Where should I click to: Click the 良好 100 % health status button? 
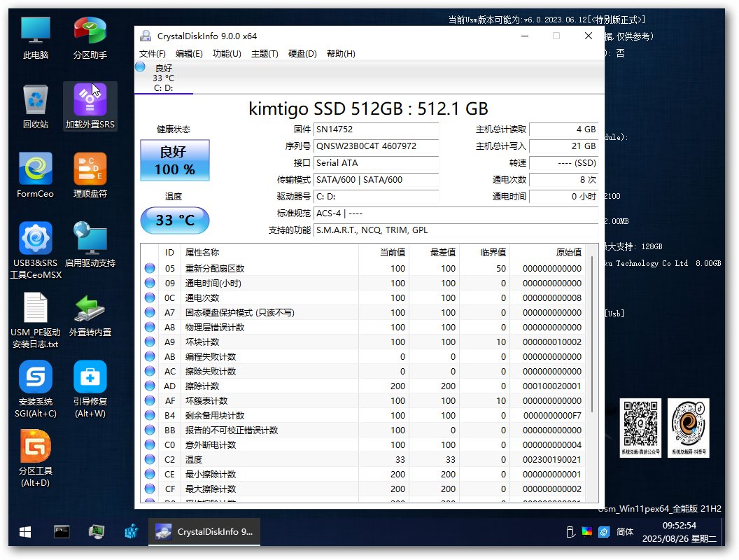[x=175, y=160]
